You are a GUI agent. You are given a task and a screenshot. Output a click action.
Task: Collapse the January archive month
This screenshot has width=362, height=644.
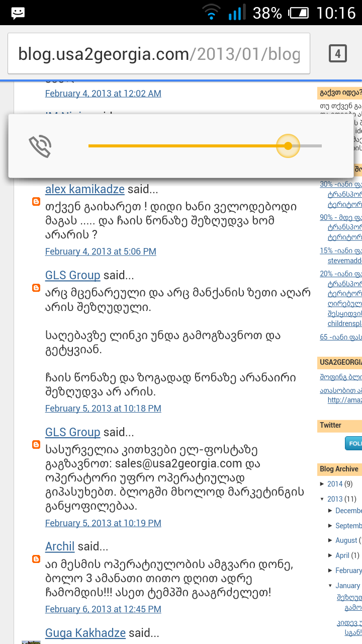tap(330, 586)
